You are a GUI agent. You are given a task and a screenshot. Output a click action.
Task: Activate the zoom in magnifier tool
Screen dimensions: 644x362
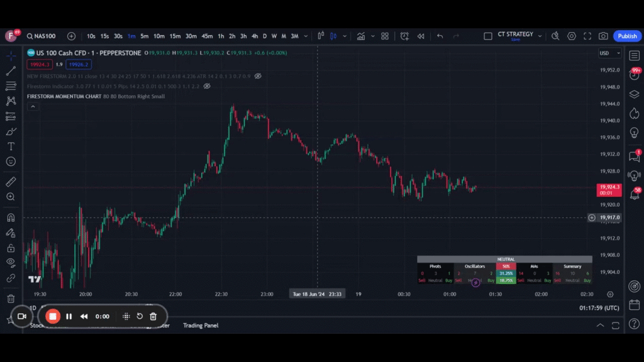11,197
